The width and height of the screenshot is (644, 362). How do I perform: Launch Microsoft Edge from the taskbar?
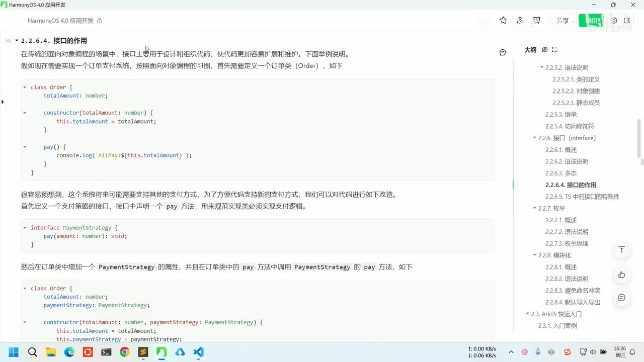pos(69,352)
